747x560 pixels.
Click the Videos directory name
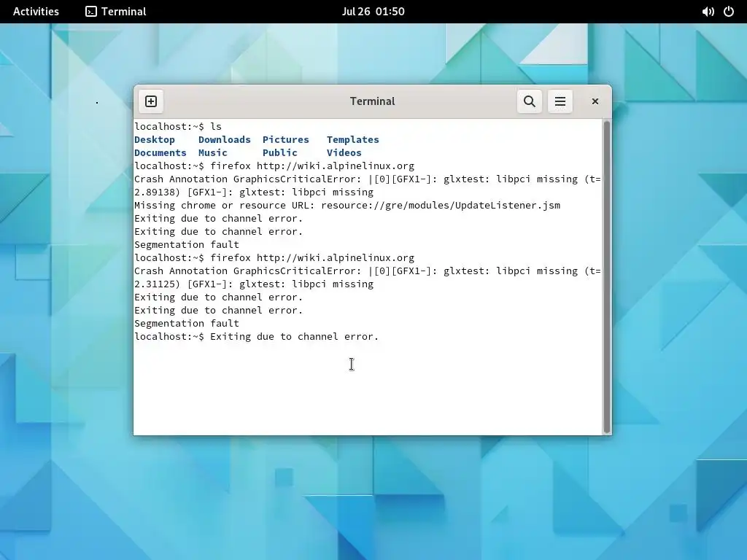(344, 153)
